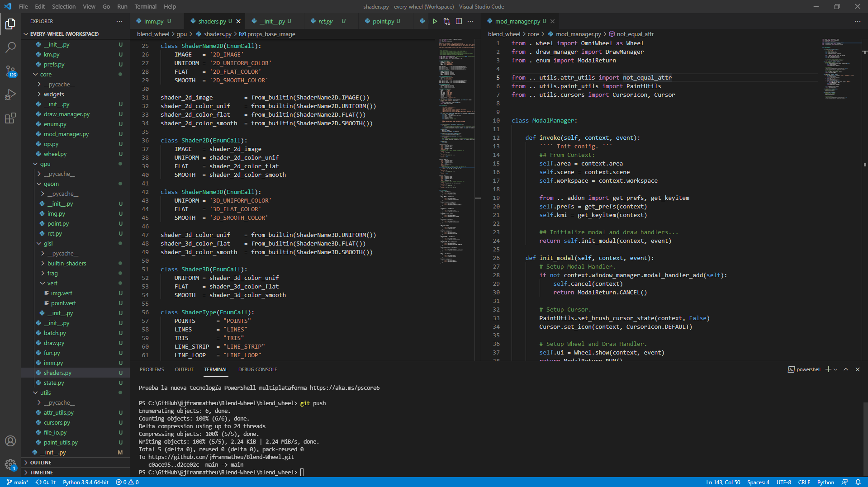Image resolution: width=868 pixels, height=487 pixels.
Task: Open draw_manager.py in the explorer
Action: pos(66,114)
